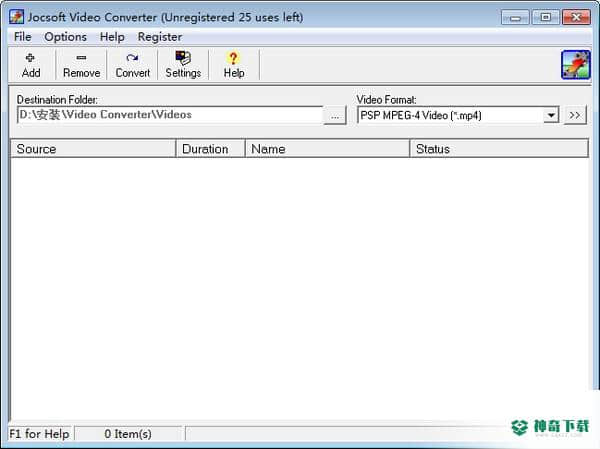Click the PSP MPEG-4 Video format text
Image resolution: width=600 pixels, height=449 pixels.
pyautogui.click(x=421, y=115)
